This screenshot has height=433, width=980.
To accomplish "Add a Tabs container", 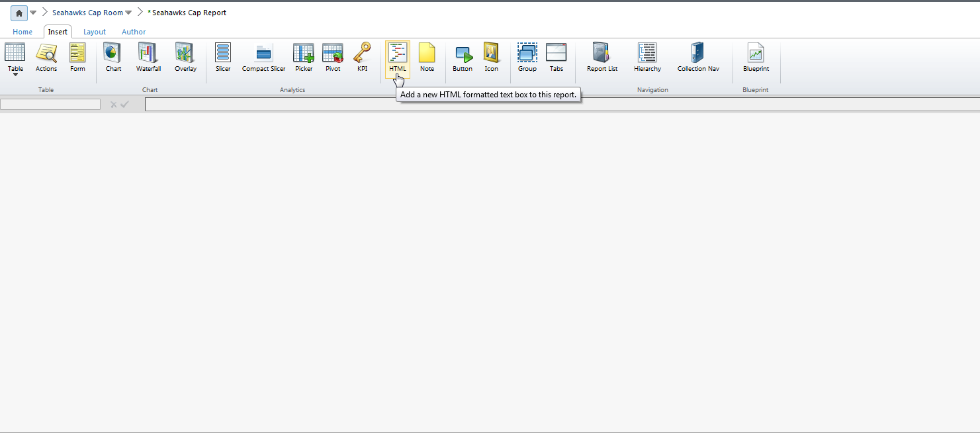I will 557,58.
